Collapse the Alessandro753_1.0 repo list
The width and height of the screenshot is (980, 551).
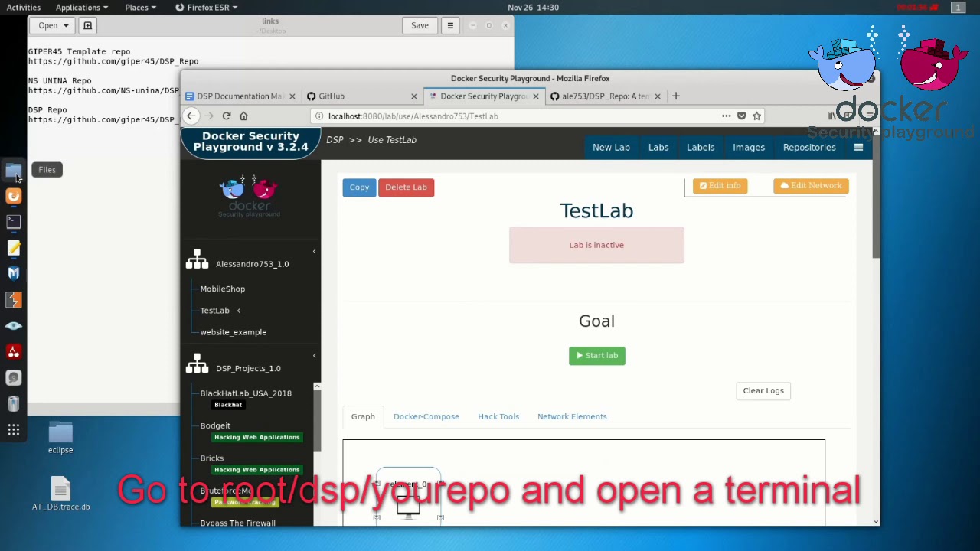314,251
